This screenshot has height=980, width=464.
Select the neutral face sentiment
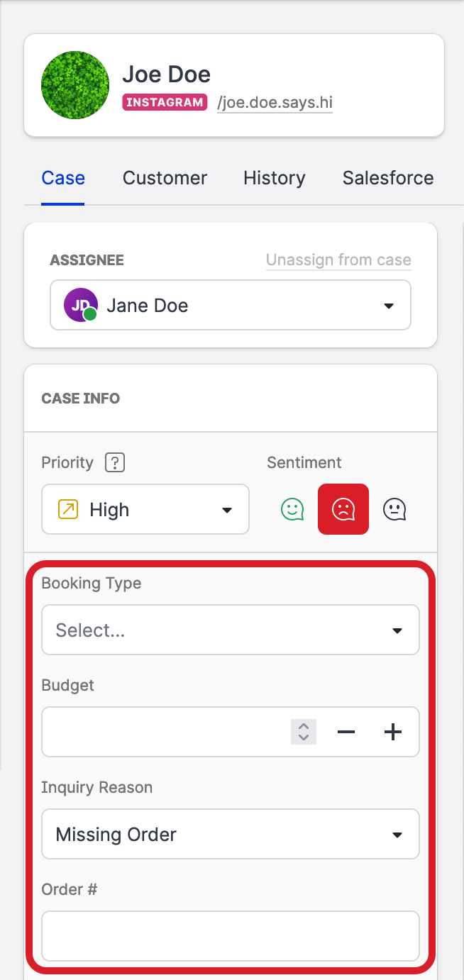click(x=394, y=509)
